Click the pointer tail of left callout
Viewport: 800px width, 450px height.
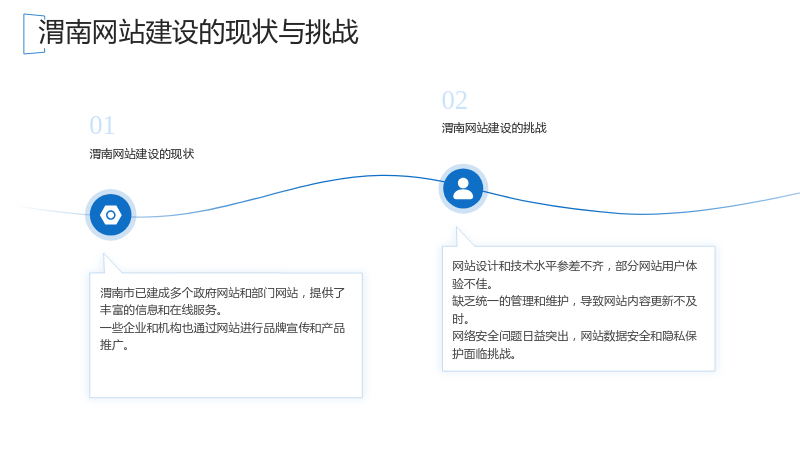point(109,264)
